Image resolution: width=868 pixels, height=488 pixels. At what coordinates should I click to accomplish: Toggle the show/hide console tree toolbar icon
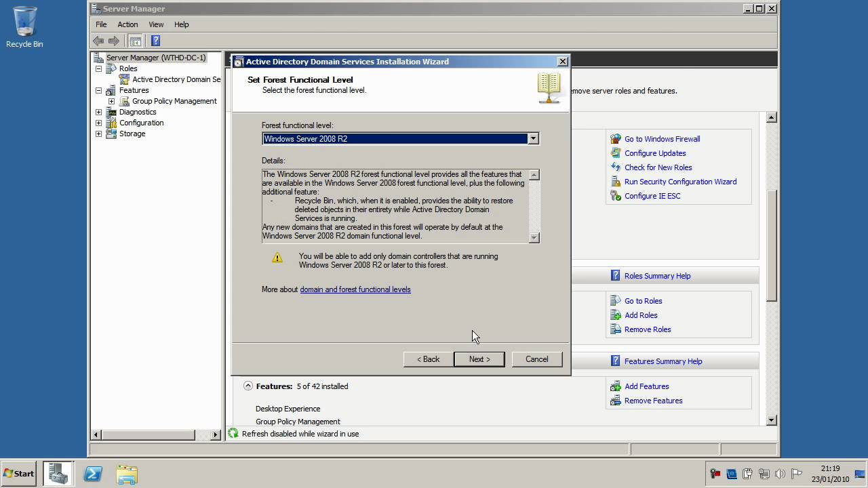pos(135,41)
